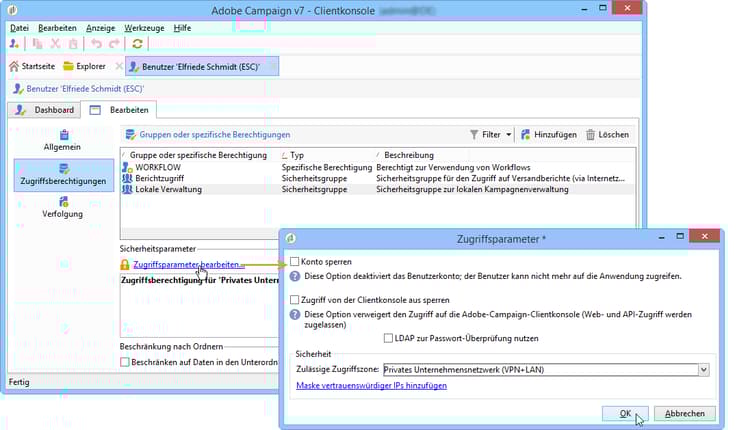Maximize the Zugriffsparameter dialog
The height and width of the screenshot is (430, 750).
click(680, 236)
